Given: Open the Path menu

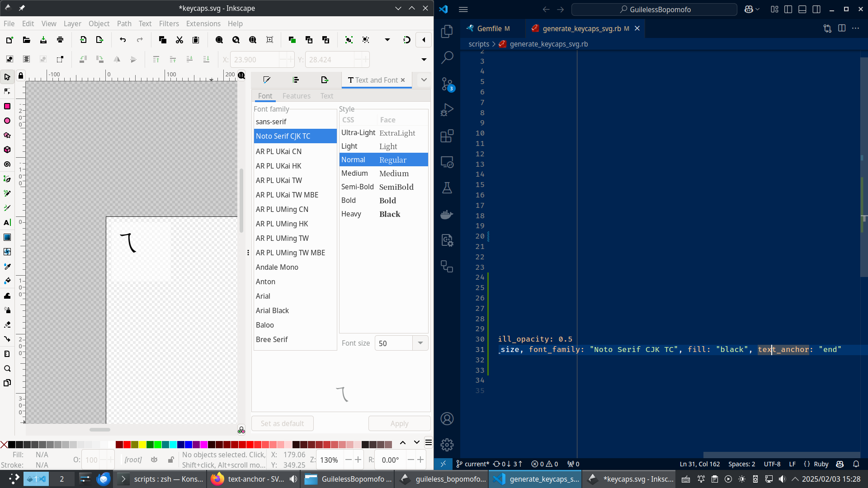Looking at the screenshot, I should [124, 23].
